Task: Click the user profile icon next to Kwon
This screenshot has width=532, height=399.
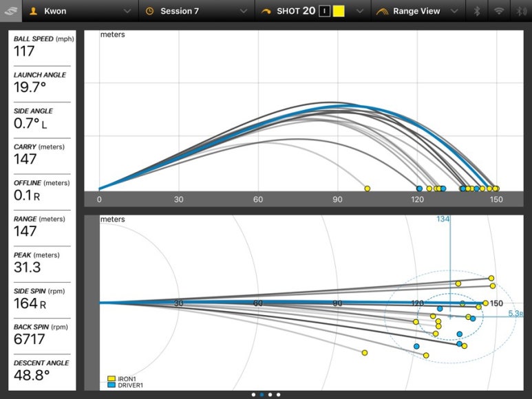Action: 33,11
